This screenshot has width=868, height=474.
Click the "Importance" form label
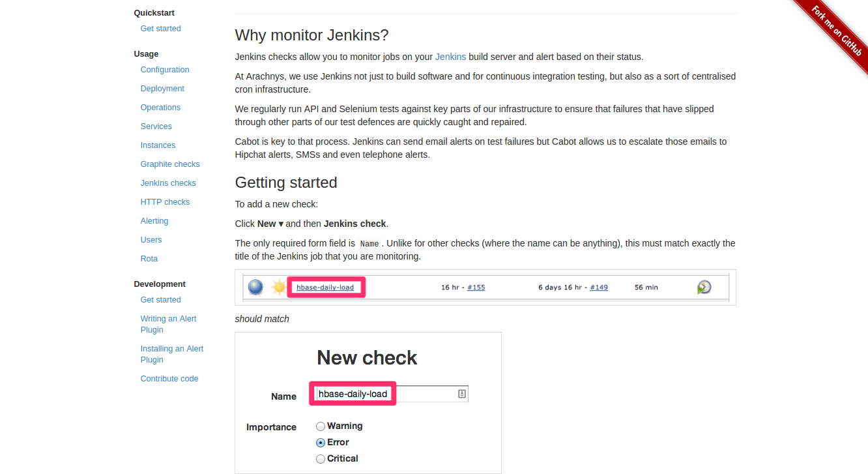click(x=271, y=427)
